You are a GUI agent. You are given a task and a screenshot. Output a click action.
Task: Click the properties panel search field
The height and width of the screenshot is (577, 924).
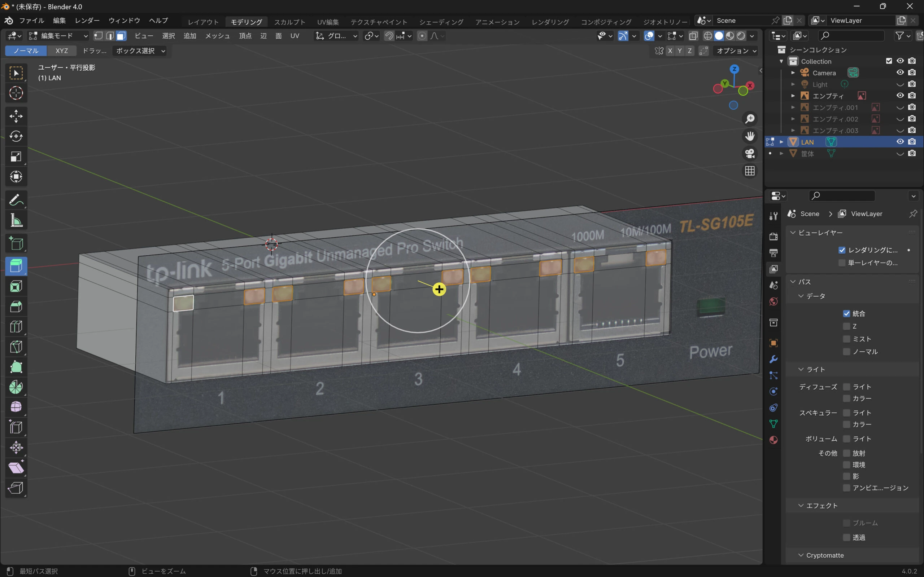(842, 196)
